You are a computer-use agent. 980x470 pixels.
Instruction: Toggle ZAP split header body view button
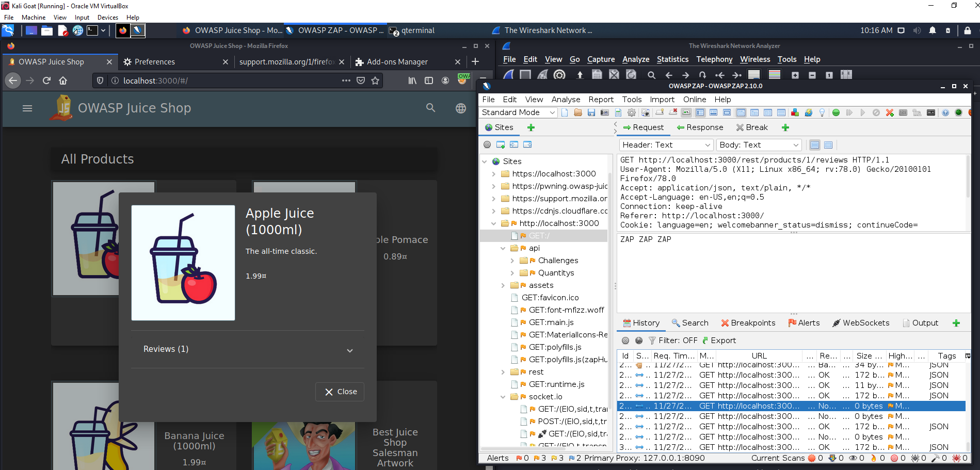[x=815, y=145]
